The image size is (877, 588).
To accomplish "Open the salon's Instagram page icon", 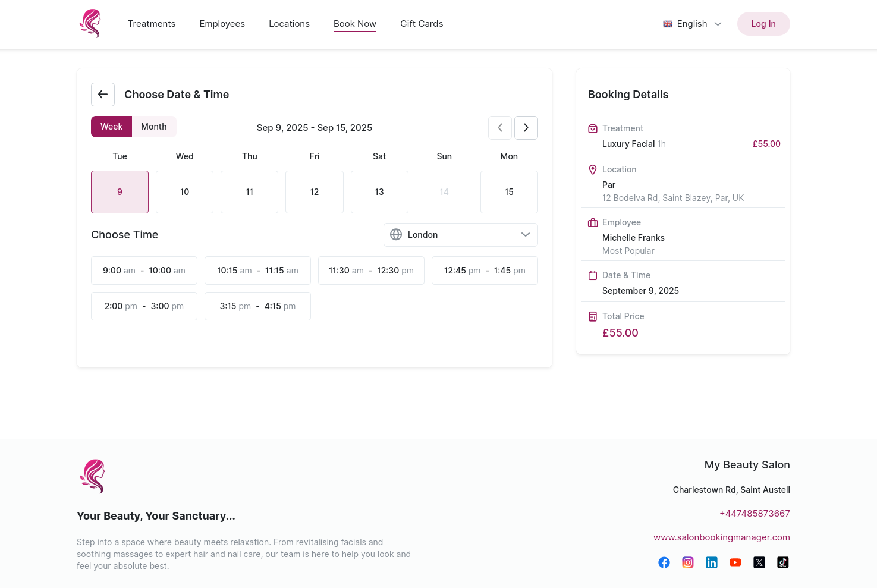I will (688, 562).
